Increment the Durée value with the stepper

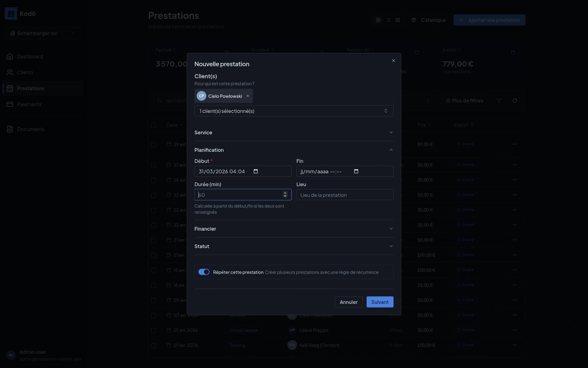point(285,193)
